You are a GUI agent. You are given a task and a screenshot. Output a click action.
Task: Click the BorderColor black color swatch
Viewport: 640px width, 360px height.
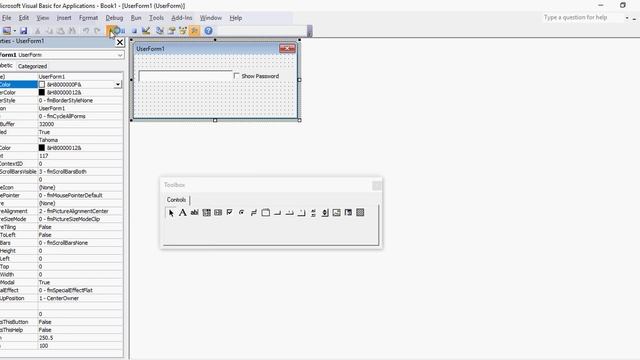[x=42, y=92]
